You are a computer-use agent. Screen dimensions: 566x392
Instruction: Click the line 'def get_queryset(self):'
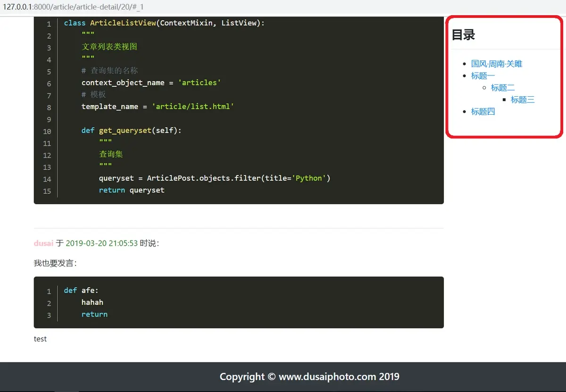point(131,131)
